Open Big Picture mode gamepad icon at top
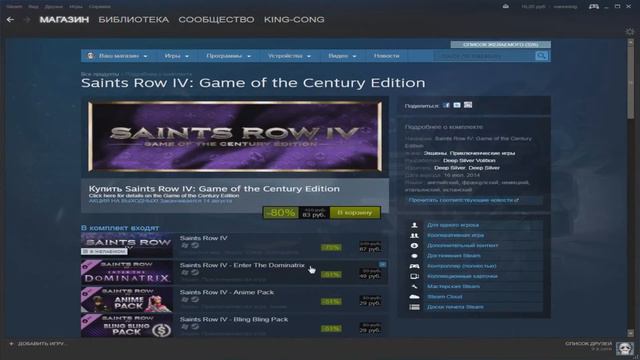Viewport: 640px width, 360px height. [x=593, y=7]
